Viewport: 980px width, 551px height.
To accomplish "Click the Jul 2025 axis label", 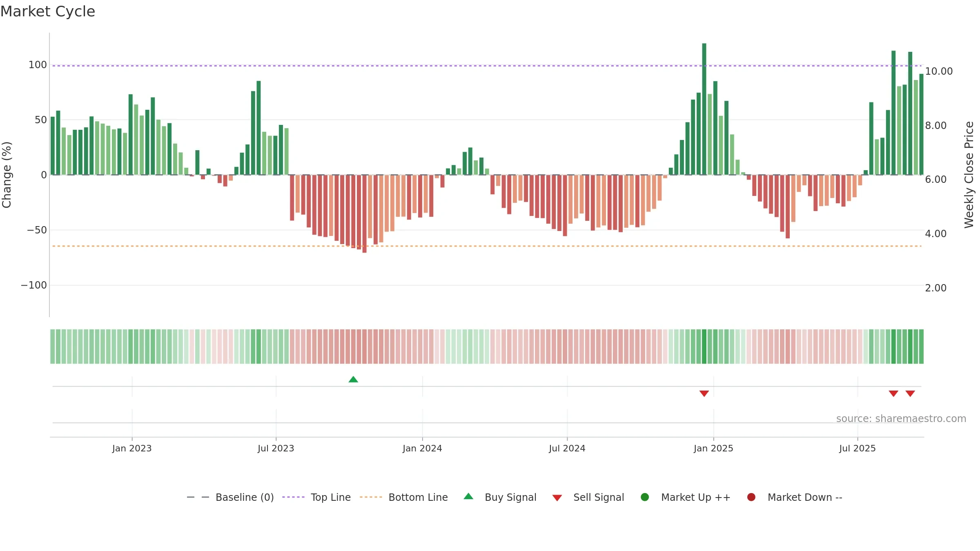I will pyautogui.click(x=857, y=448).
